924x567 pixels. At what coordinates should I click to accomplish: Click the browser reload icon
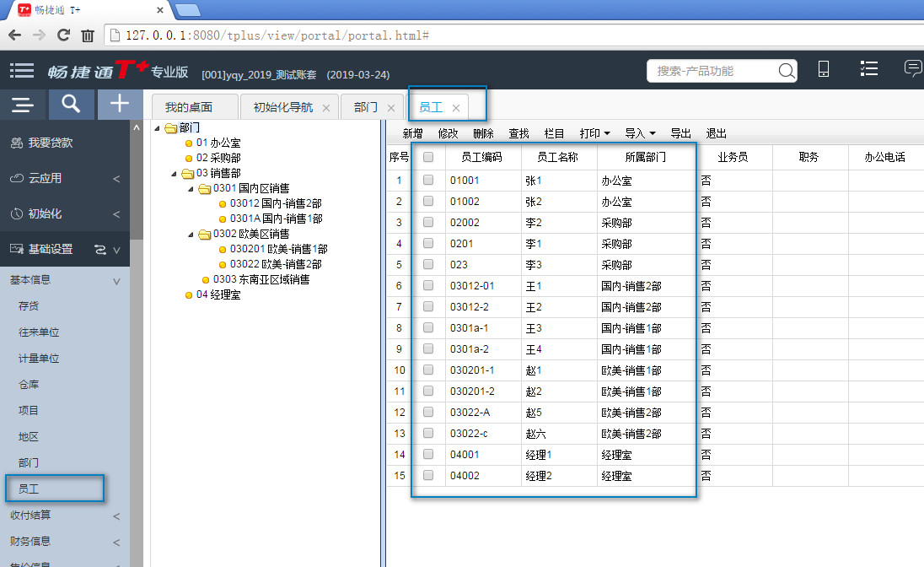(x=63, y=35)
